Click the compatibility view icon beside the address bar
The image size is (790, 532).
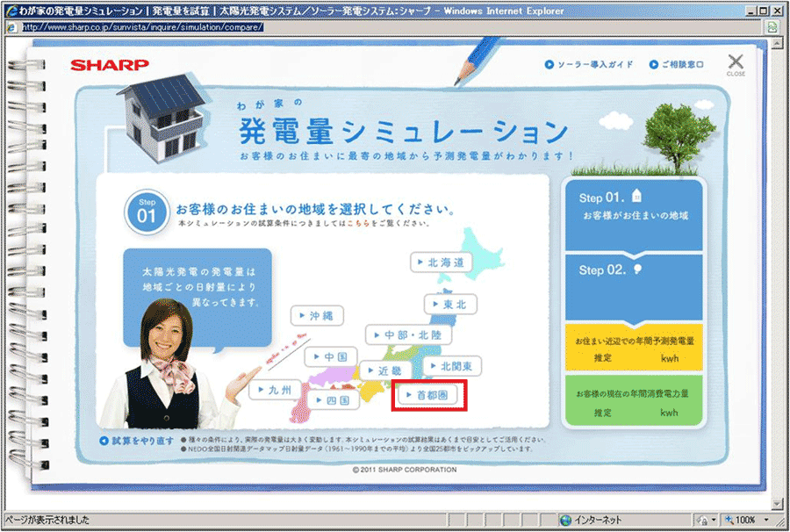pos(770,27)
